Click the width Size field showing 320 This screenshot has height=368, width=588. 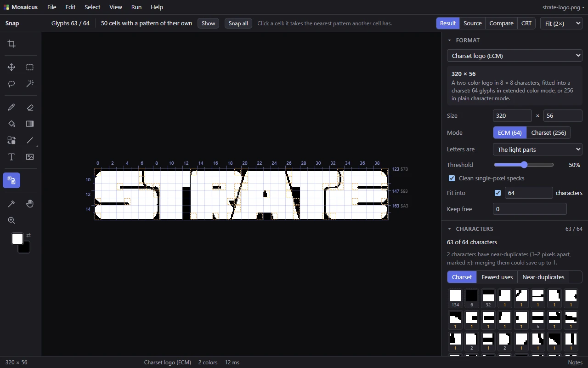(512, 116)
